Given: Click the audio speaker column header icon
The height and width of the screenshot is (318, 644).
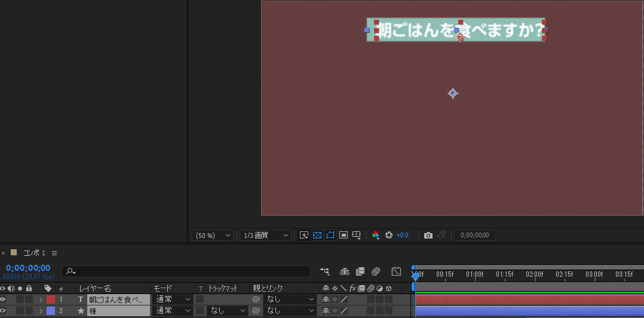Looking at the screenshot, I should click(x=11, y=289).
